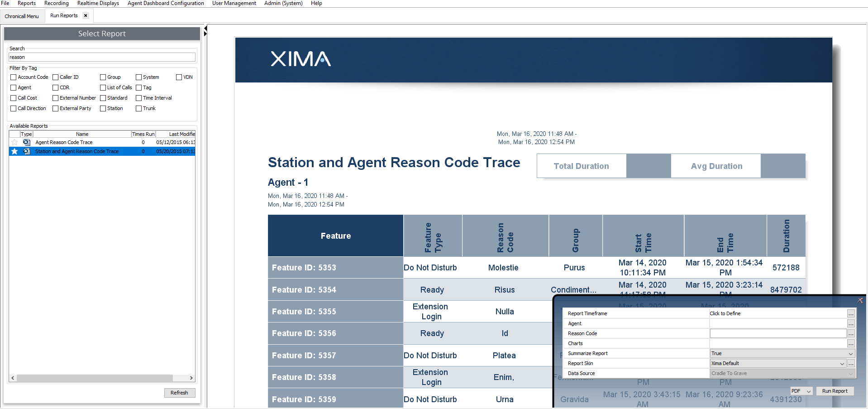Click the Charts parameter value field

click(x=778, y=343)
